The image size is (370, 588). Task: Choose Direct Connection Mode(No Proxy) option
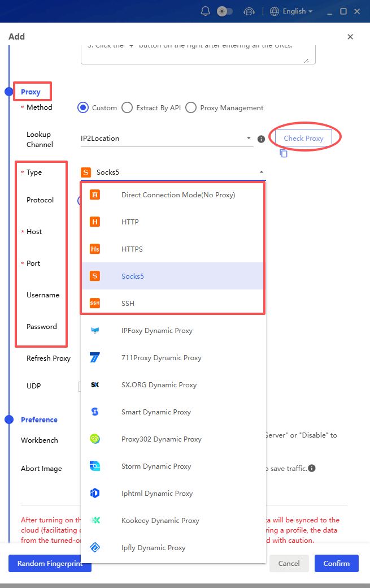(x=173, y=195)
